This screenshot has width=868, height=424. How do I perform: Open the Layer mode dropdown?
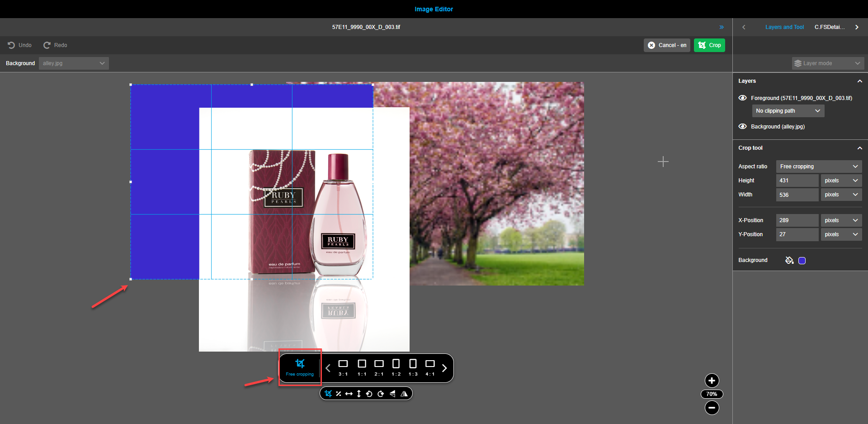click(x=827, y=63)
